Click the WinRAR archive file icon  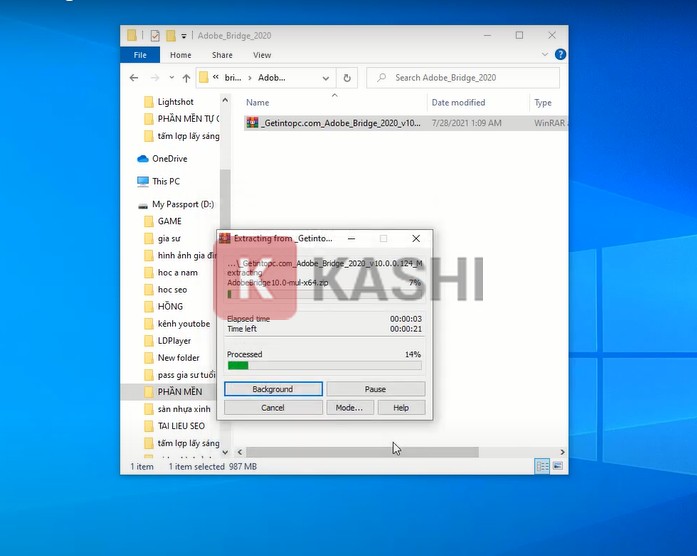pos(253,123)
